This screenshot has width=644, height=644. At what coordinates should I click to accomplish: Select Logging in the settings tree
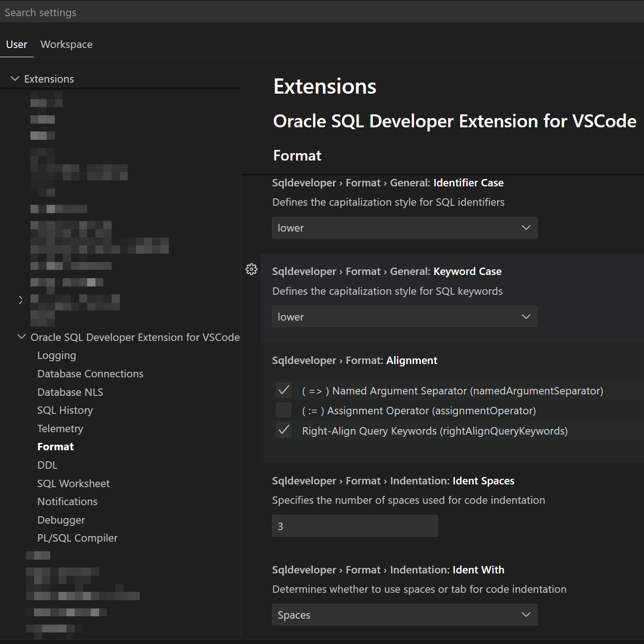coord(57,356)
